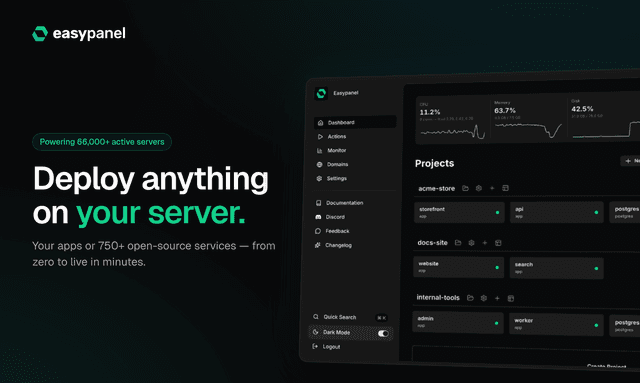Viewport: 640px width, 383px height.
Task: Click Logout in the sidebar
Action: click(331, 347)
